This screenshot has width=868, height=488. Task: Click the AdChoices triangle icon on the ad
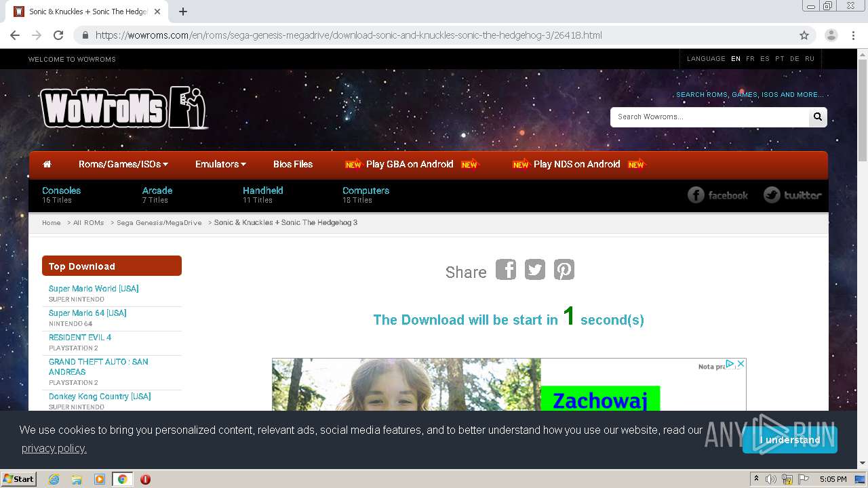[730, 364]
